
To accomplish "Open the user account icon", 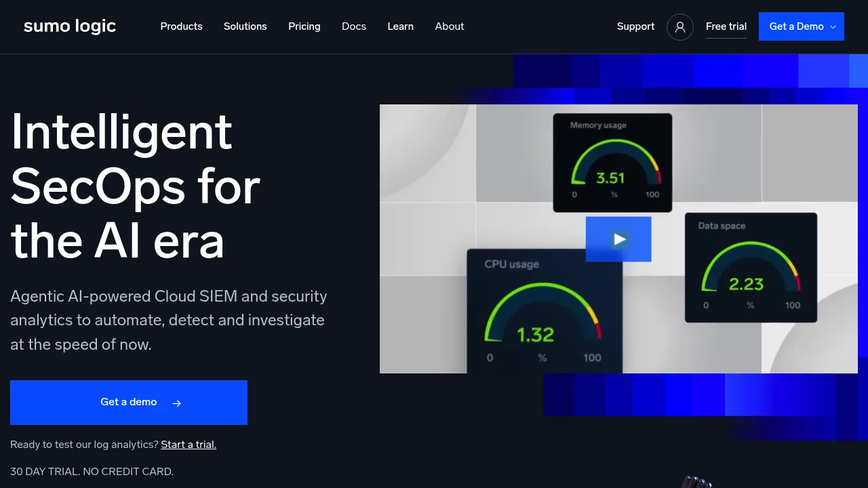I will coord(680,27).
